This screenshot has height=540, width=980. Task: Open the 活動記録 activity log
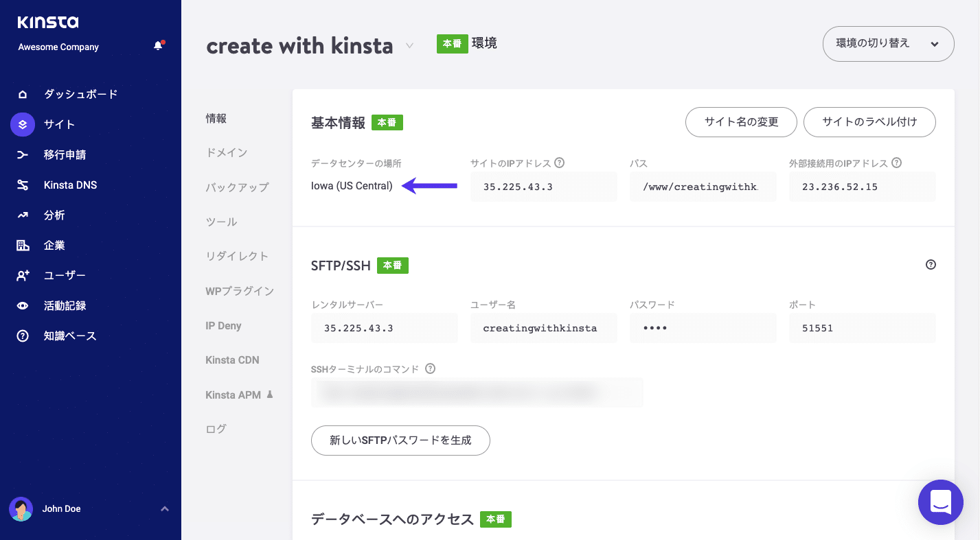tap(65, 305)
